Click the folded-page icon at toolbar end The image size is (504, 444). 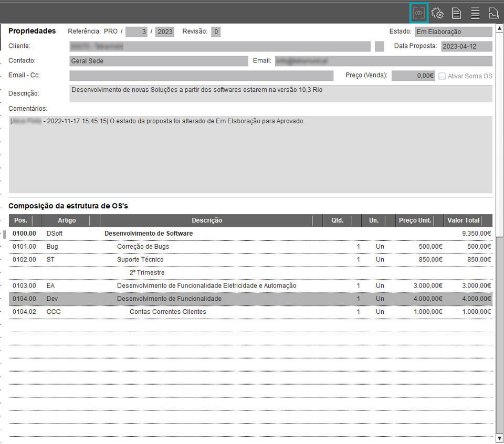coord(493,13)
